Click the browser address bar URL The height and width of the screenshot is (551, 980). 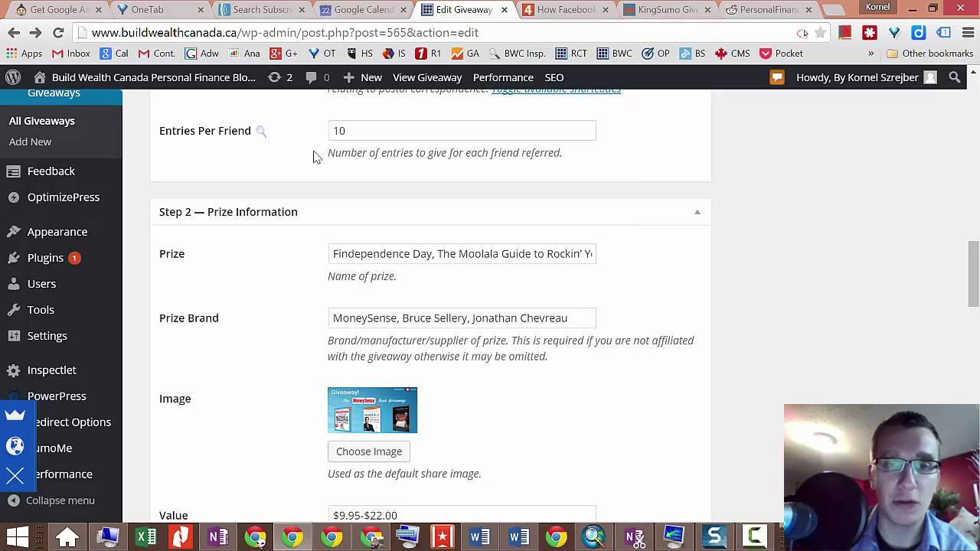click(x=285, y=33)
